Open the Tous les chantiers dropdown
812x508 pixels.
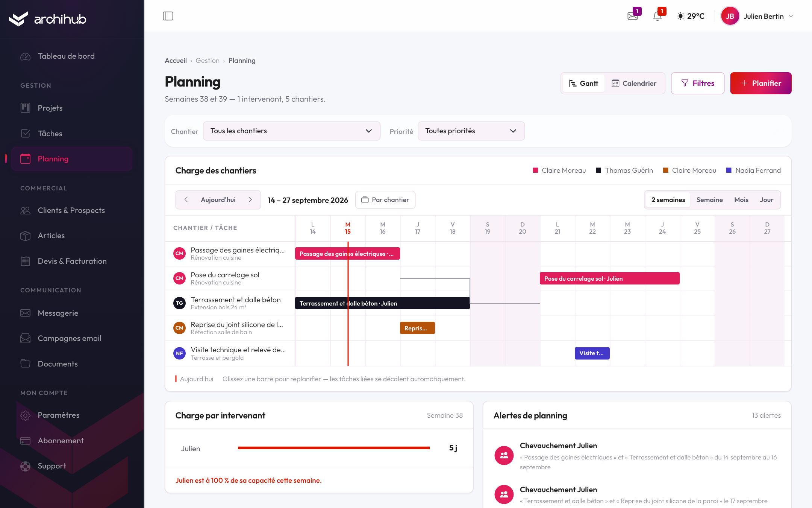click(292, 131)
